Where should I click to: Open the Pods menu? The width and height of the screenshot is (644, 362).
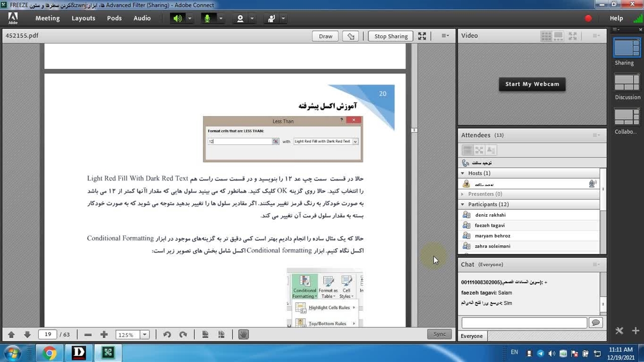click(114, 18)
